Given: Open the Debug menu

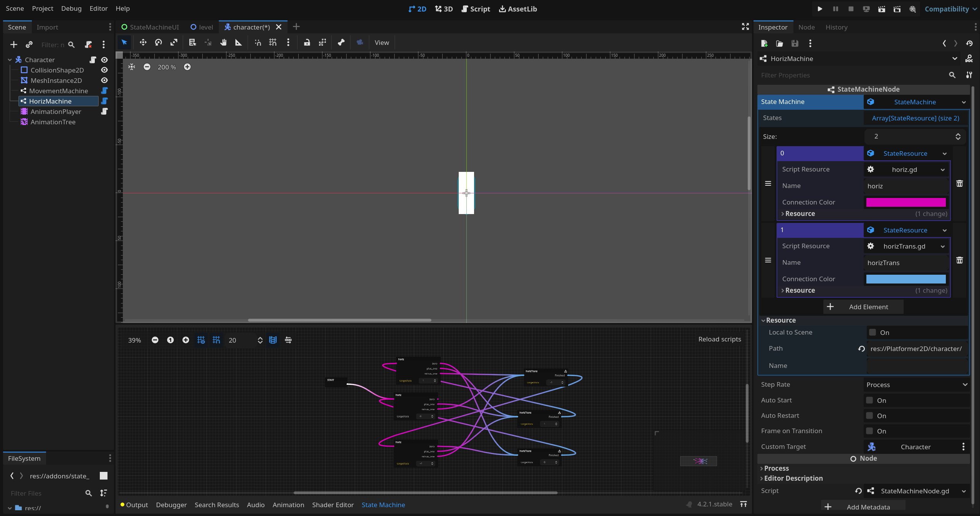Looking at the screenshot, I should (x=71, y=8).
